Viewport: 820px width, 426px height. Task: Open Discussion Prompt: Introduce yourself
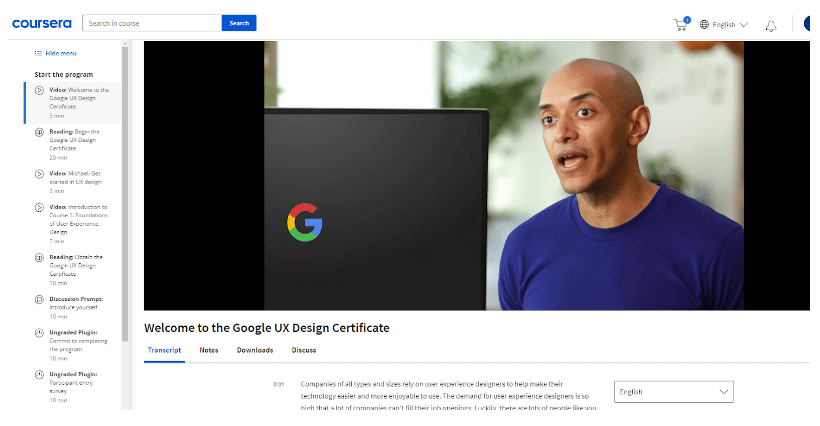coord(73,307)
